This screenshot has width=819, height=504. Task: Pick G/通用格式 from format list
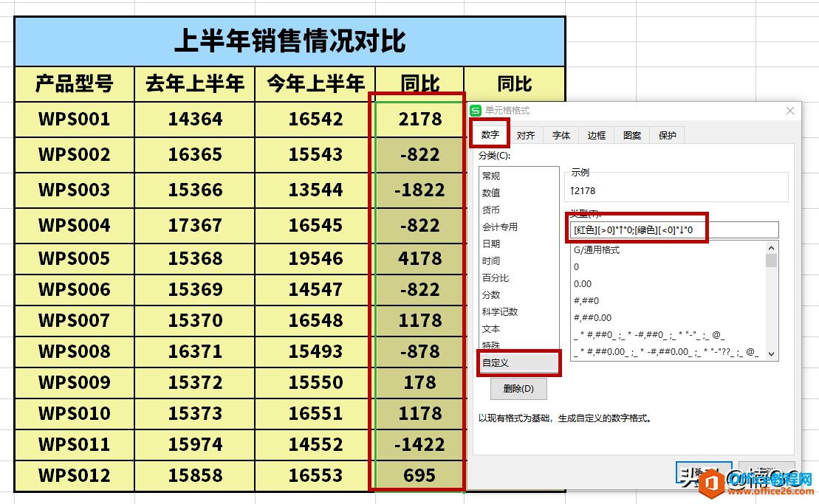click(x=668, y=250)
